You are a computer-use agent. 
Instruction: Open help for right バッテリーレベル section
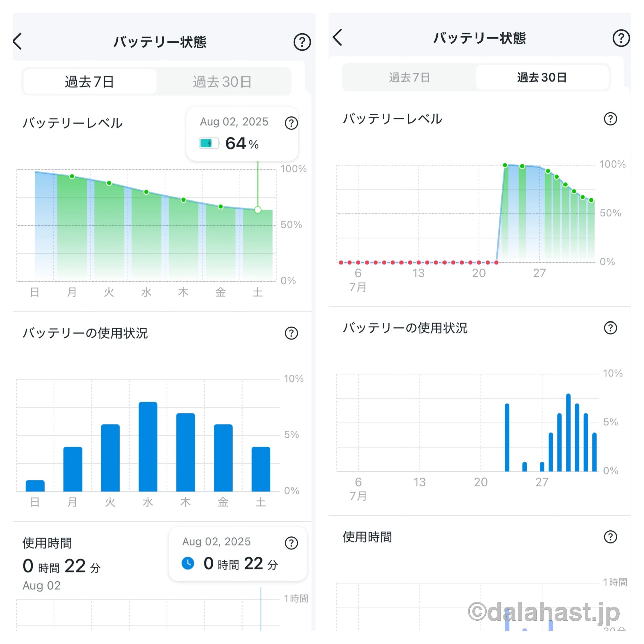(610, 119)
